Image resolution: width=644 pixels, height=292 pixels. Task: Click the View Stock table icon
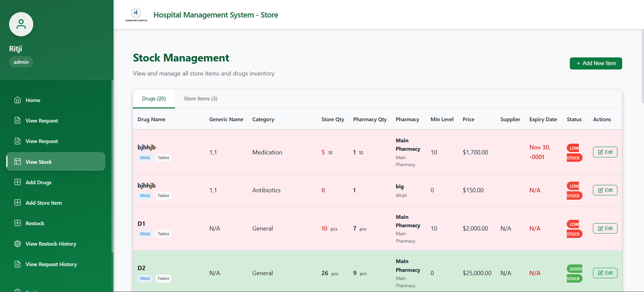coord(18,162)
